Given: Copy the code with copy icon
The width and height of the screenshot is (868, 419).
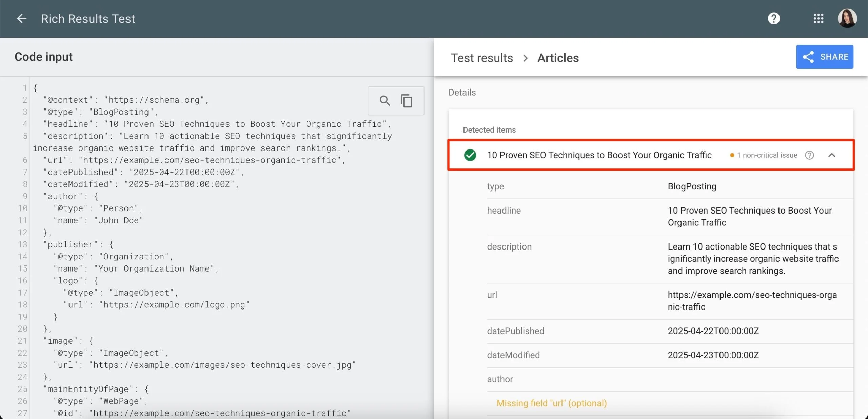Looking at the screenshot, I should click(407, 101).
